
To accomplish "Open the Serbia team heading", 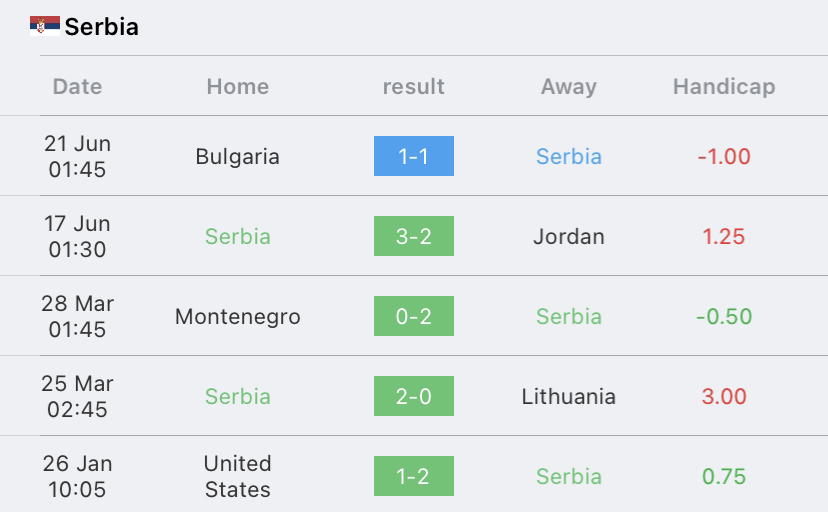I will click(x=101, y=27).
